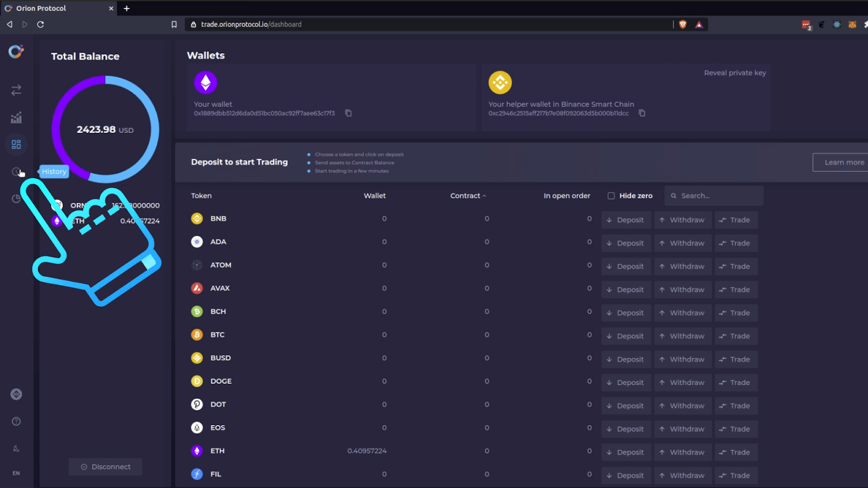Click the AVAX token icon
The image size is (868, 488).
(x=197, y=288)
